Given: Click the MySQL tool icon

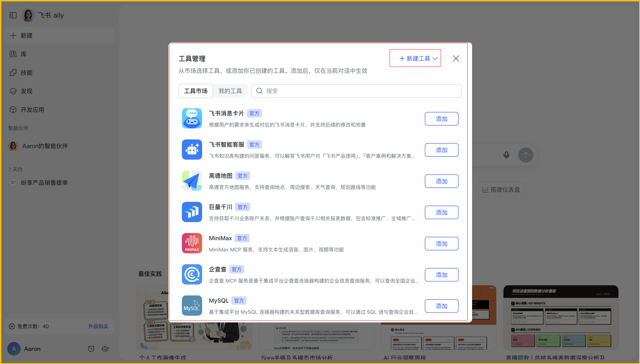Looking at the screenshot, I should pyautogui.click(x=192, y=306).
